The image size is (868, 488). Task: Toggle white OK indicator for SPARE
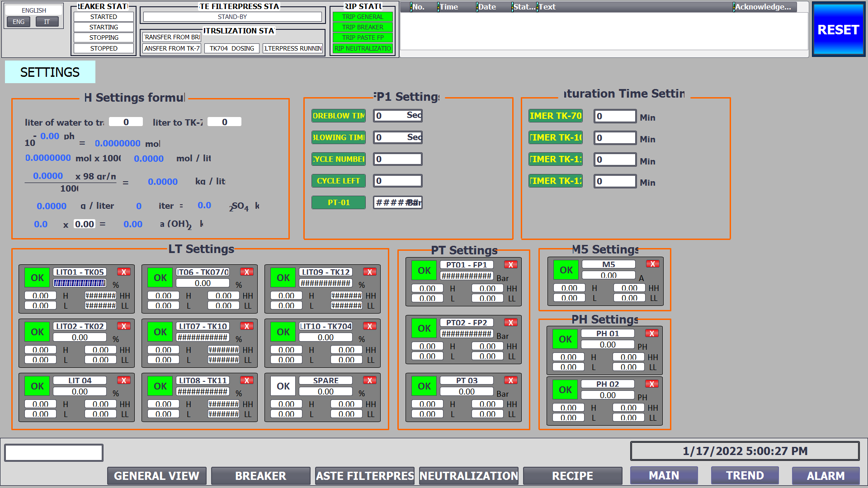click(x=283, y=386)
